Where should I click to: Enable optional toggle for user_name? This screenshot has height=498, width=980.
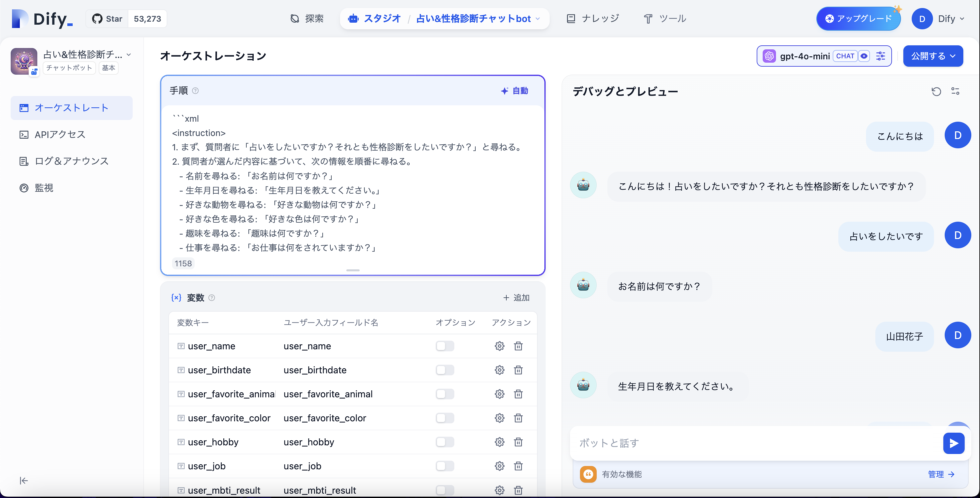pos(445,346)
